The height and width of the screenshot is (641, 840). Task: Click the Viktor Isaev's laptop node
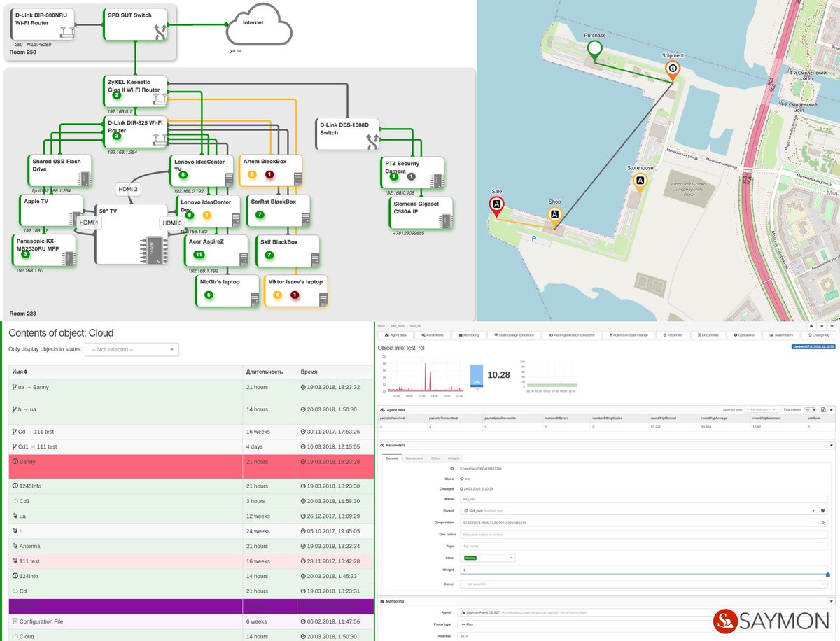pyautogui.click(x=296, y=292)
